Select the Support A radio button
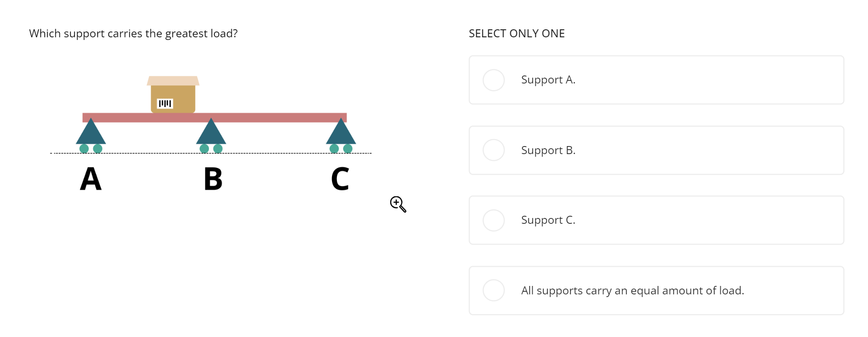Screen dimensions: 868x337 [494, 80]
